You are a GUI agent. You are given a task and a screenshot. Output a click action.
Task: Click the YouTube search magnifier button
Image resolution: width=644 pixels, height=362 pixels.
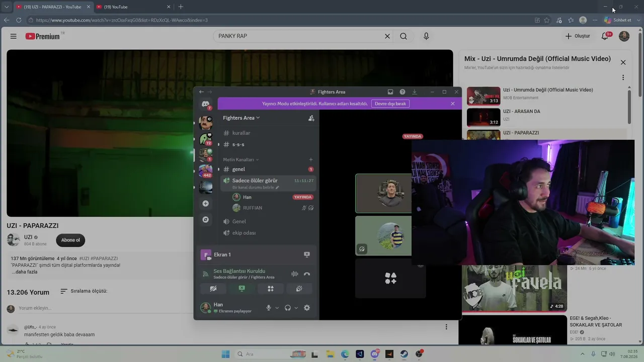click(x=404, y=36)
